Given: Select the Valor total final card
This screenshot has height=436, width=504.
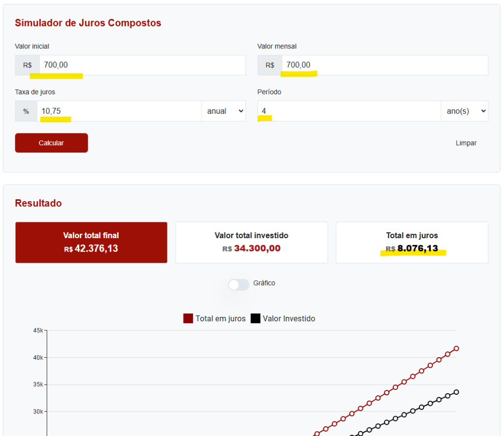Looking at the screenshot, I should pyautogui.click(x=91, y=243).
